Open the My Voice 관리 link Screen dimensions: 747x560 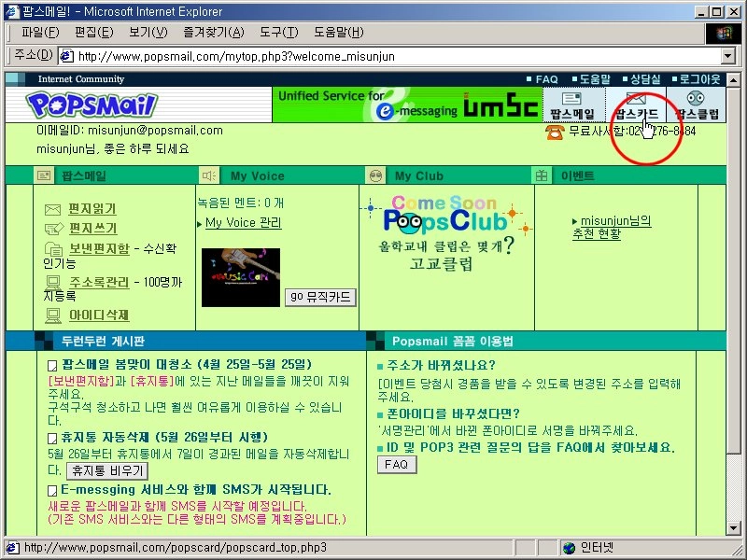244,223
